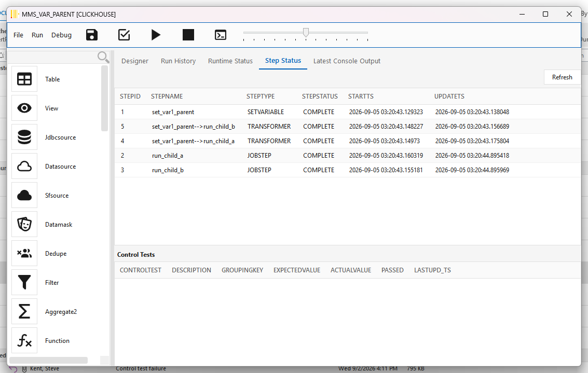Save the job with the floppy disk icon
Image resolution: width=588 pixels, height=373 pixels.
(92, 35)
